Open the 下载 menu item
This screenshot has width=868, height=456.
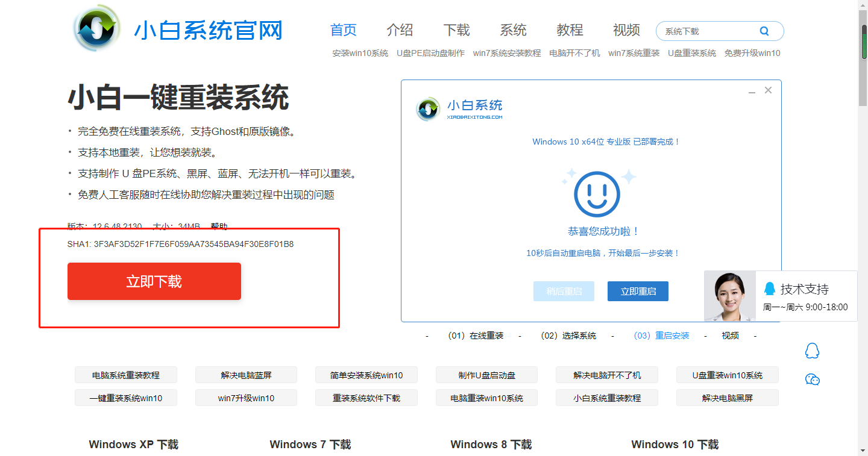point(456,30)
